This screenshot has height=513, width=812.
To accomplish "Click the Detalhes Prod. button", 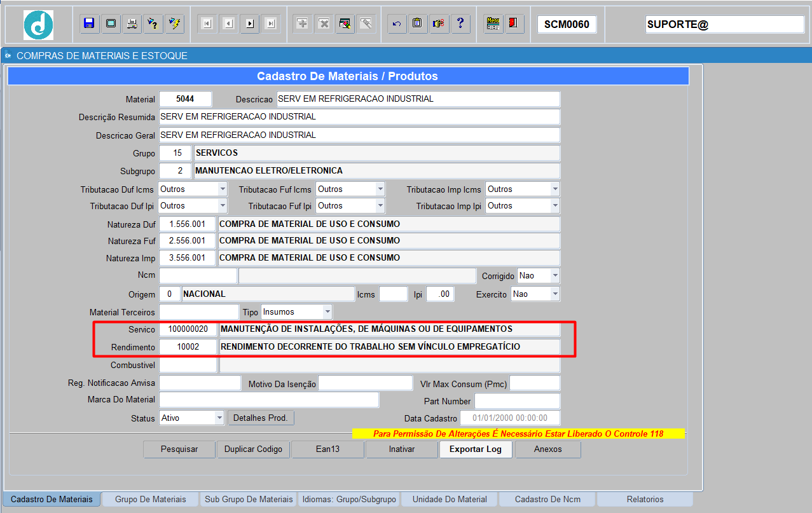I will click(261, 418).
